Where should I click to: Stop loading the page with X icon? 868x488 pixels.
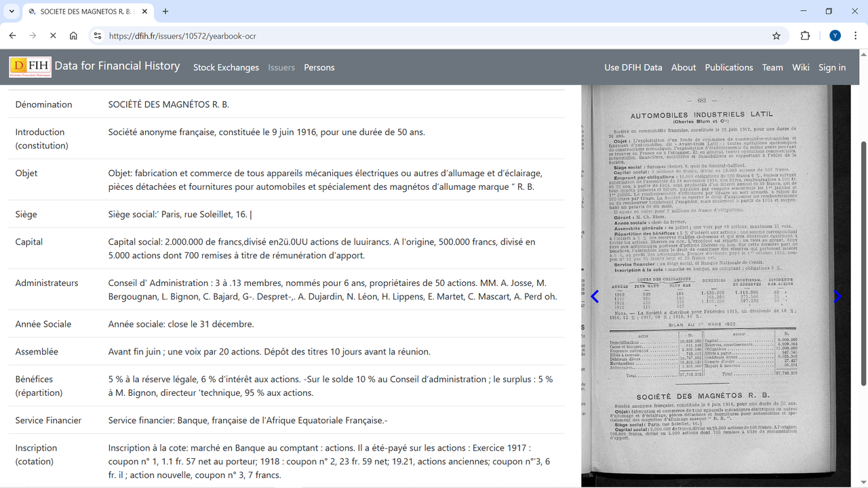tap(53, 36)
